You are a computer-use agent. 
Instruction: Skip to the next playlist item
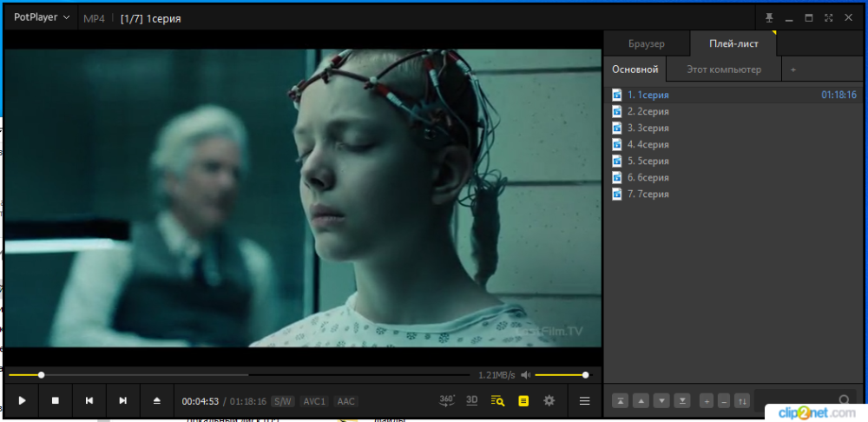point(123,400)
